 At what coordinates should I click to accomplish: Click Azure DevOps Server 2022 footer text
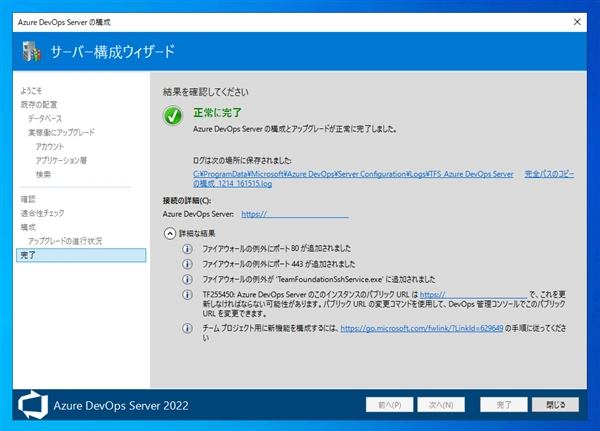[x=121, y=405]
